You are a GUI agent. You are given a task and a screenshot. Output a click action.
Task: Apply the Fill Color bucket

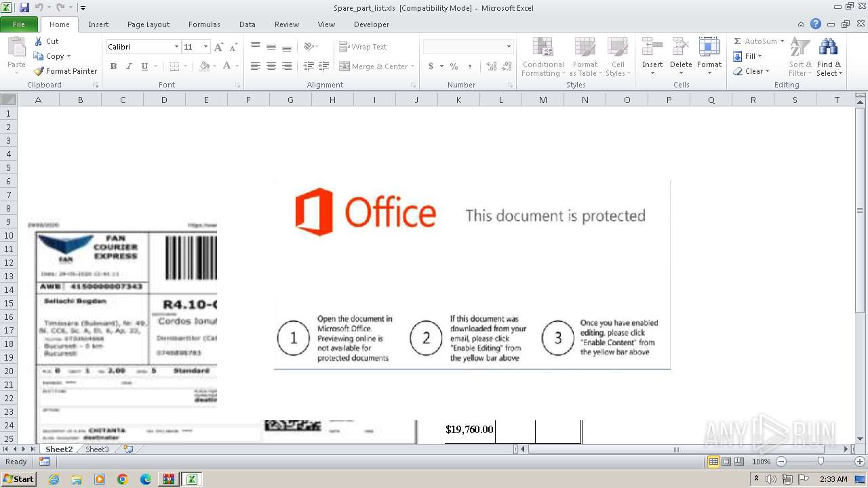pyautogui.click(x=204, y=66)
